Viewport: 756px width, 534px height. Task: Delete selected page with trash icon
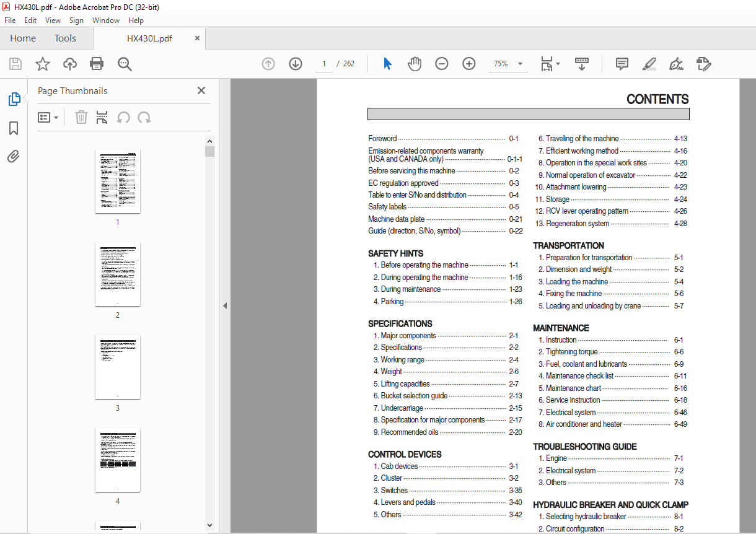coord(81,118)
